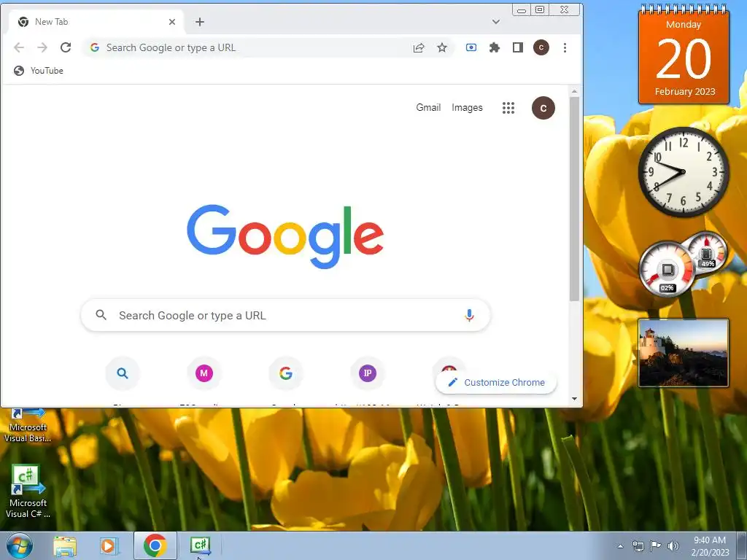Open the Chrome three-dot menu
This screenshot has width=747, height=560.
tap(565, 47)
